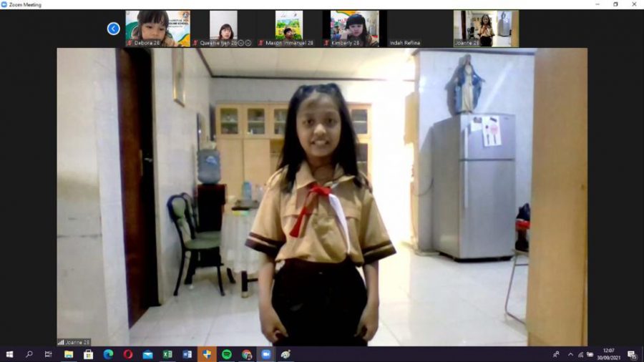The width and height of the screenshot is (644, 362).
Task: Launch Opera browser from the taskbar
Action: (x=128, y=354)
